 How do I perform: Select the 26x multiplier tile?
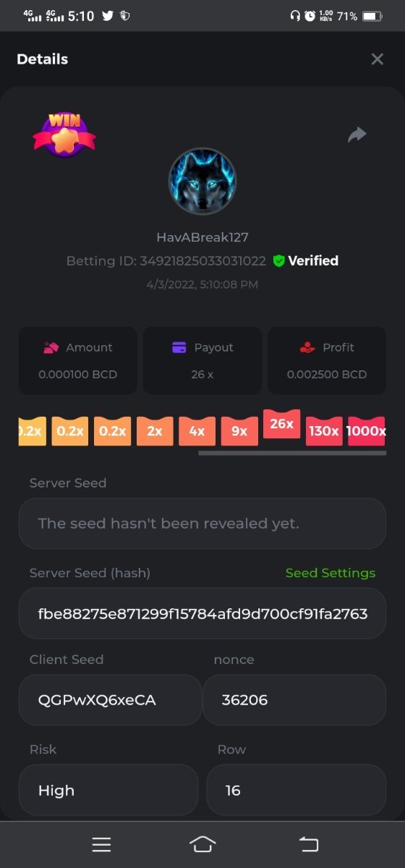(x=281, y=424)
